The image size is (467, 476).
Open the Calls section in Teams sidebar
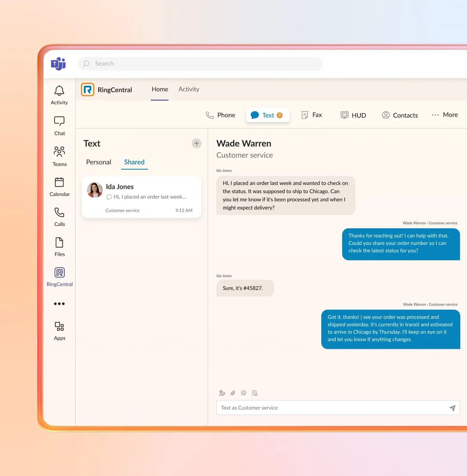[59, 216]
